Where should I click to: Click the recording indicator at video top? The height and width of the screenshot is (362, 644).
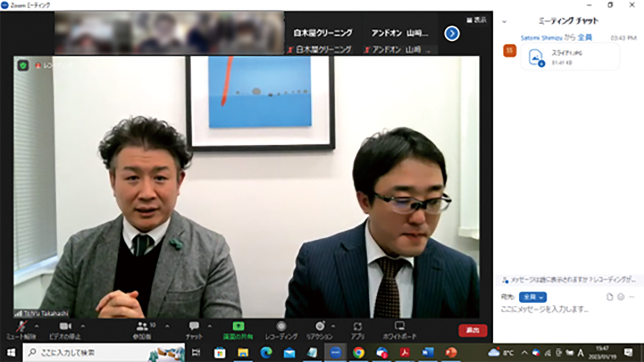tap(54, 65)
